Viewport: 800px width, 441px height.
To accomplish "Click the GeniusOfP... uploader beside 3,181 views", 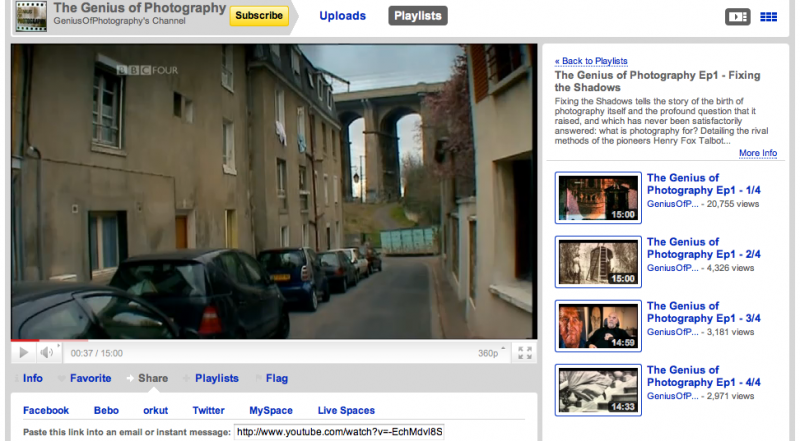I will [x=672, y=332].
